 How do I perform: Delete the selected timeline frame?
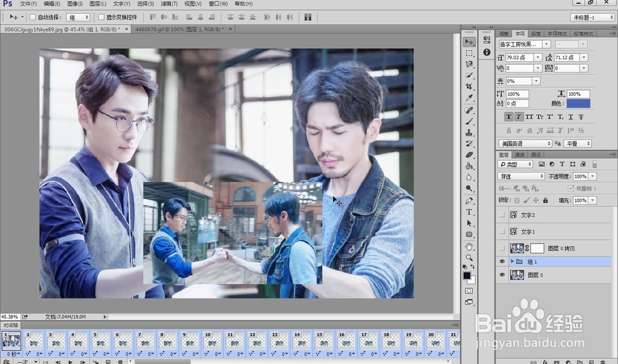tap(121, 362)
